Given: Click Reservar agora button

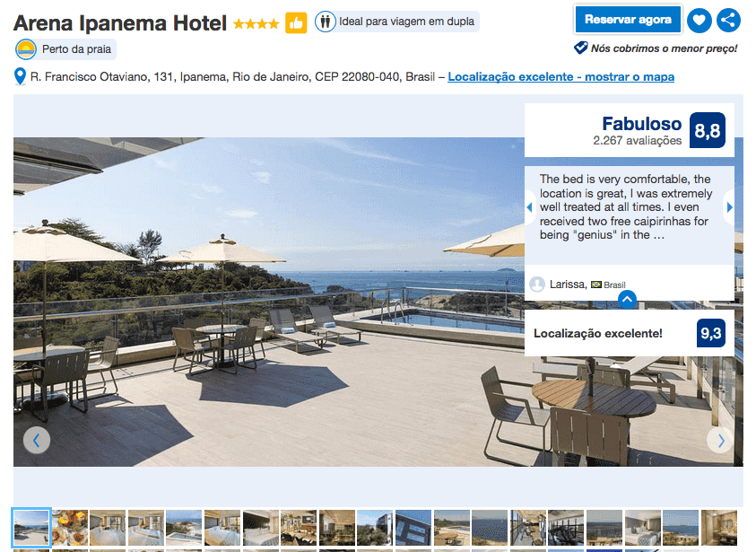Looking at the screenshot, I should click(628, 20).
